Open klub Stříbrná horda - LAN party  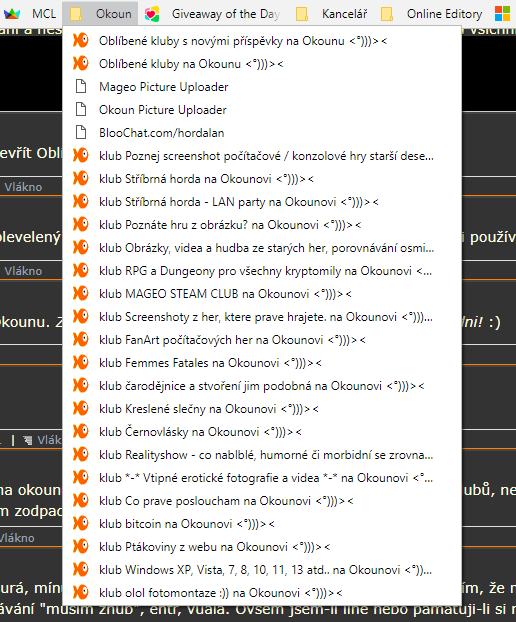click(x=262, y=202)
